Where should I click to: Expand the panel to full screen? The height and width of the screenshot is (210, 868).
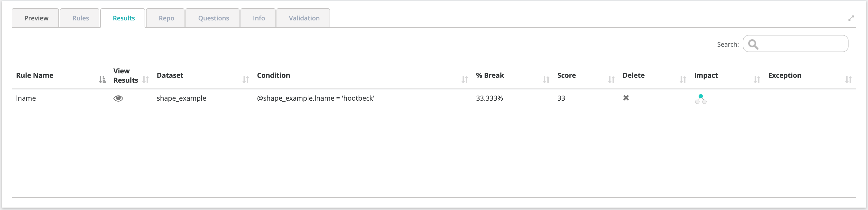coord(851,18)
